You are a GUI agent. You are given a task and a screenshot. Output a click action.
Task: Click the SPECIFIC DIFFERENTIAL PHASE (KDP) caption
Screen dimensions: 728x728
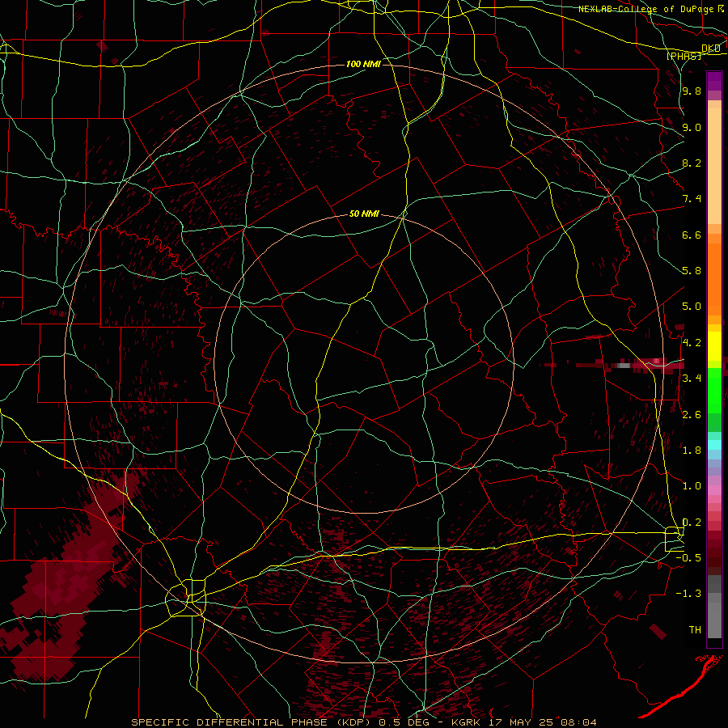[x=252, y=722]
